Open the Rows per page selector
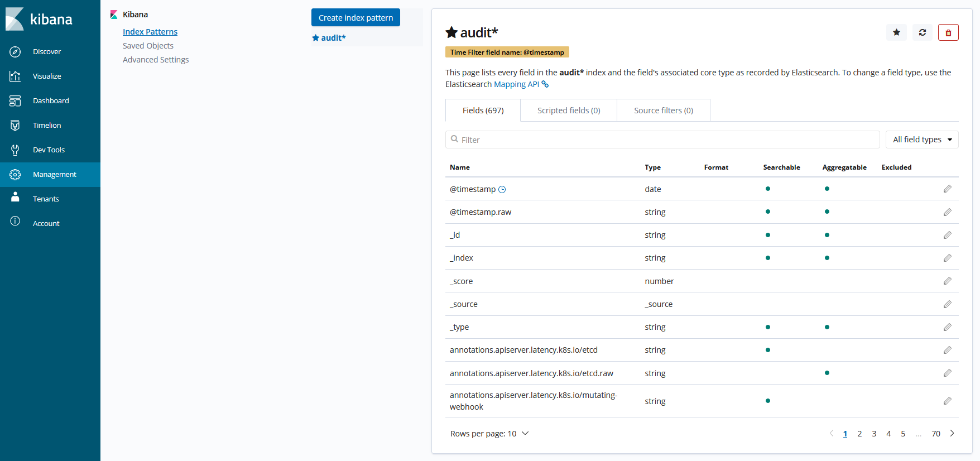 489,434
